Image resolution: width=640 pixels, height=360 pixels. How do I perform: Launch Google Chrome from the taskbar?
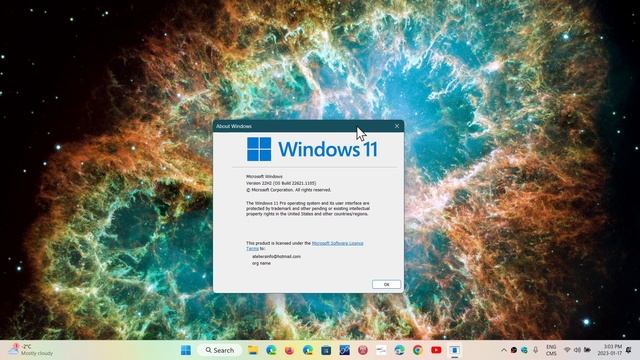(418, 350)
